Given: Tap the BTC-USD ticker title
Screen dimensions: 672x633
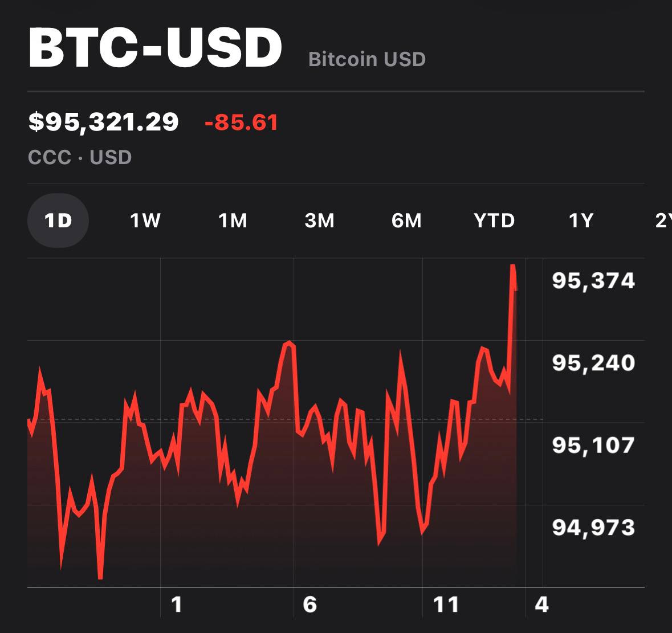Looking at the screenshot, I should click(155, 48).
